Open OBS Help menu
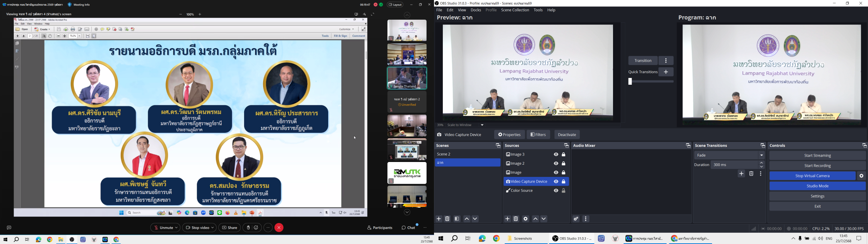The width and height of the screenshot is (868, 244). click(x=551, y=10)
